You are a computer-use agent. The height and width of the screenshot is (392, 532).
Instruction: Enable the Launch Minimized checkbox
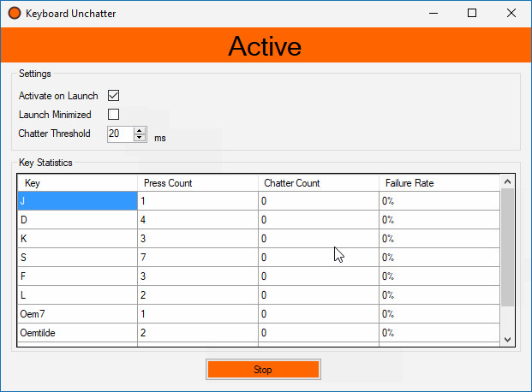[x=113, y=115]
